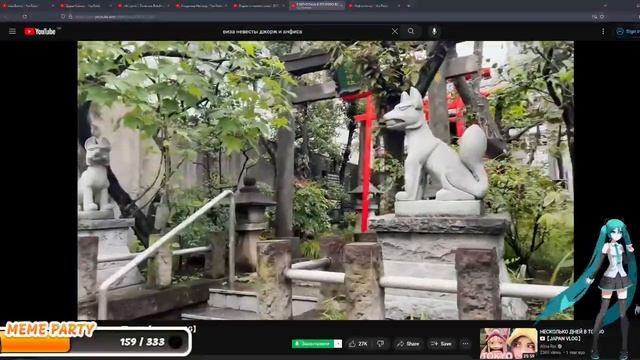The width and height of the screenshot is (640, 360).
Task: Open the Tokyo Japan vlog thumbnail
Action: [509, 343]
